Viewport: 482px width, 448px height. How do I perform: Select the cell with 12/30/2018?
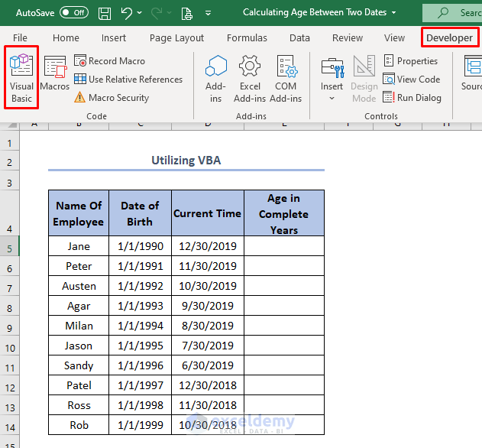(208, 385)
